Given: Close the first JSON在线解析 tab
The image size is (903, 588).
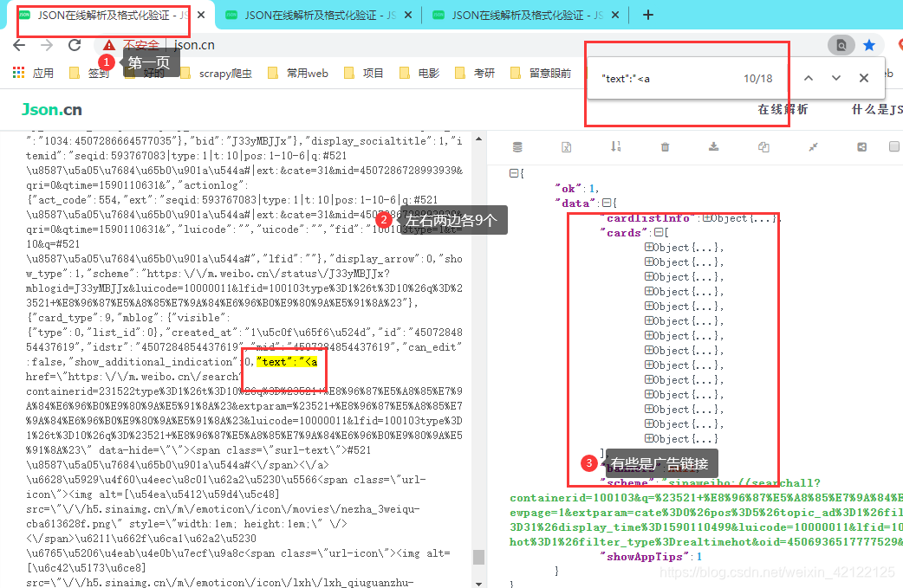Looking at the screenshot, I should [201, 15].
